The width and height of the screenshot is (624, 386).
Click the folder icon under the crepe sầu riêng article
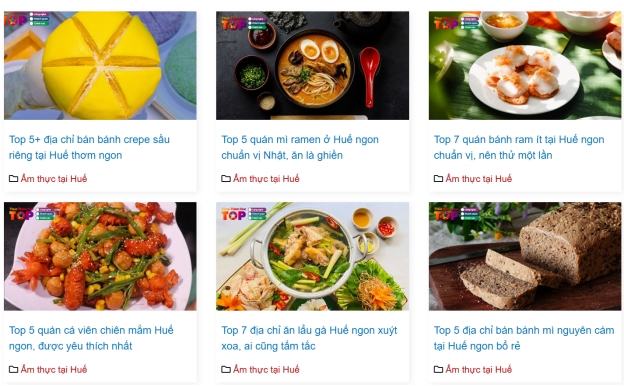[14, 179]
